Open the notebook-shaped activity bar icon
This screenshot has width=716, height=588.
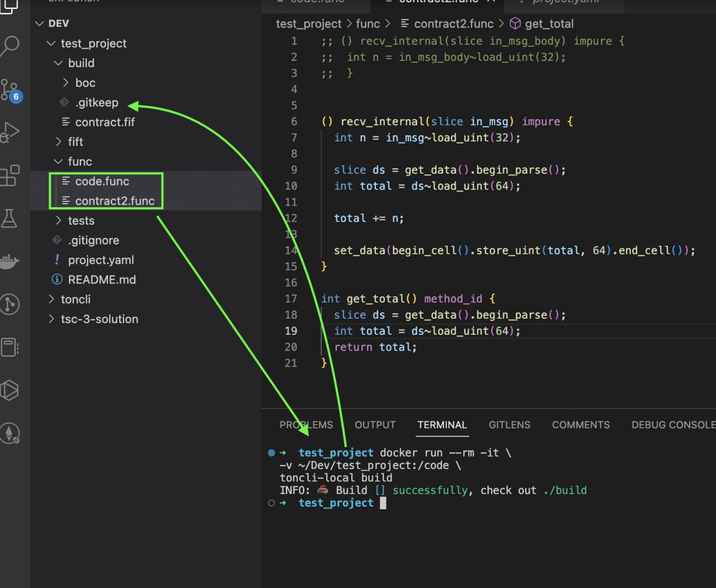click(x=10, y=347)
